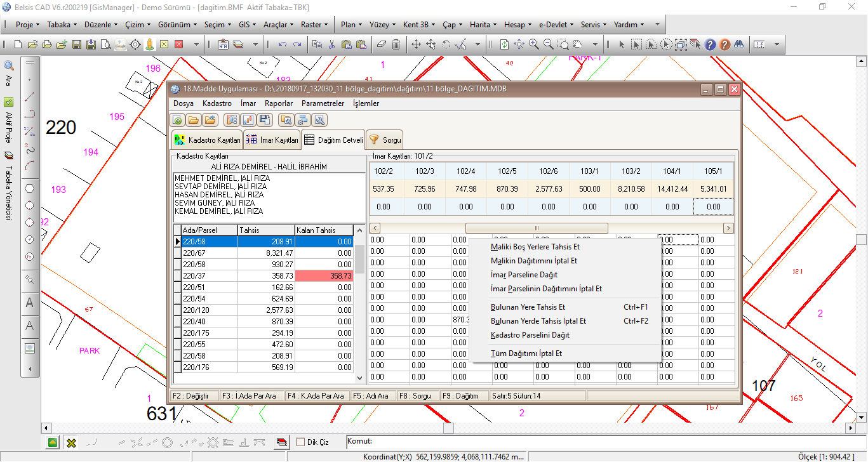The width and height of the screenshot is (868, 462).
Task: Open the Kent 3B dropdown menu
Action: click(x=419, y=25)
